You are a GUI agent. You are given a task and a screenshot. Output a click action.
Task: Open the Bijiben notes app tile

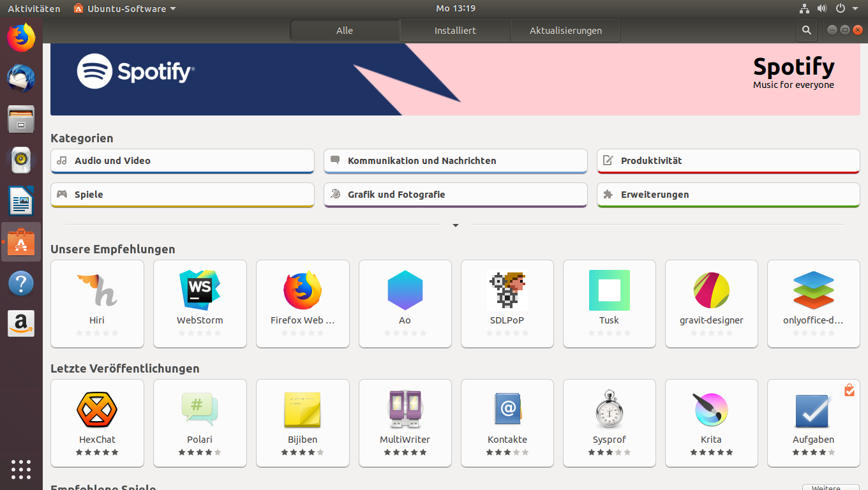303,423
